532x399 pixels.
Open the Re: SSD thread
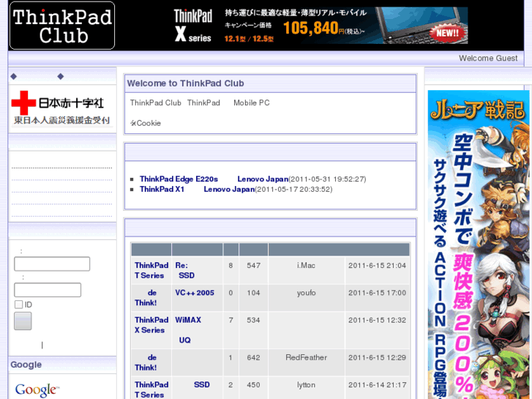185,270
